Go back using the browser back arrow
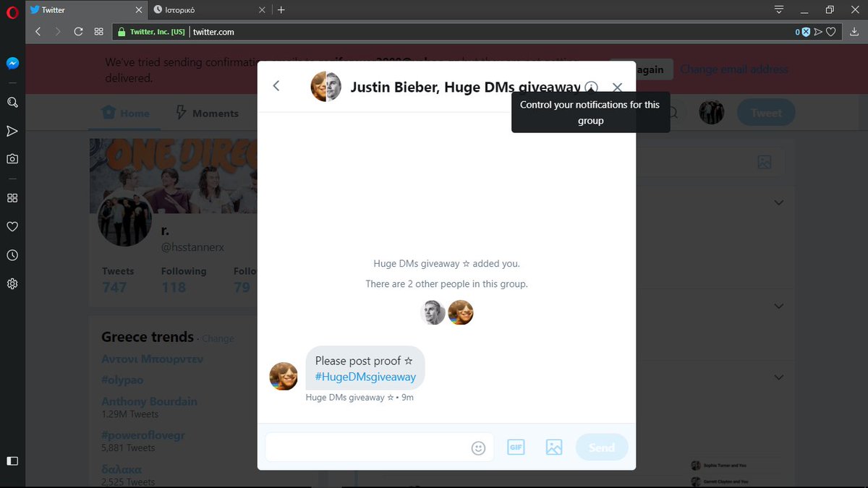The image size is (868, 488). click(38, 32)
